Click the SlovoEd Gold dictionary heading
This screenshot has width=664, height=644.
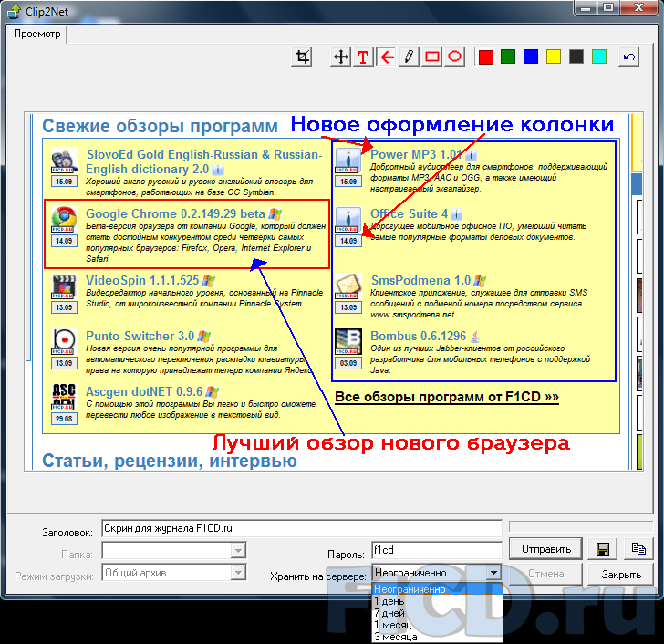pos(203,161)
